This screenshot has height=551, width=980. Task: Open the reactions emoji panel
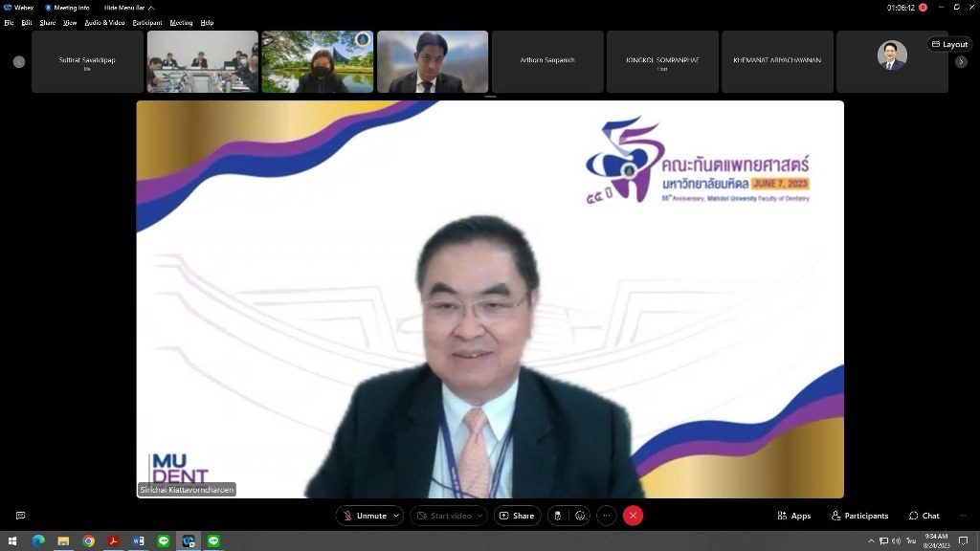point(580,516)
